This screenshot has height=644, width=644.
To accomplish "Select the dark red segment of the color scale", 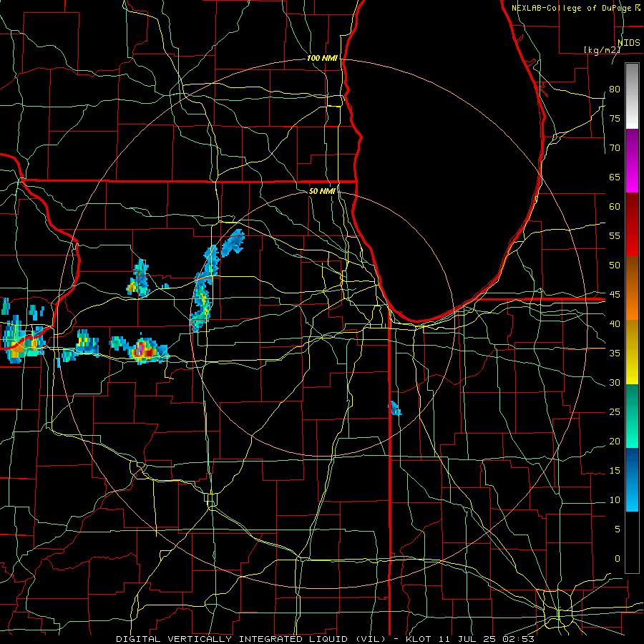I will pos(632,225).
